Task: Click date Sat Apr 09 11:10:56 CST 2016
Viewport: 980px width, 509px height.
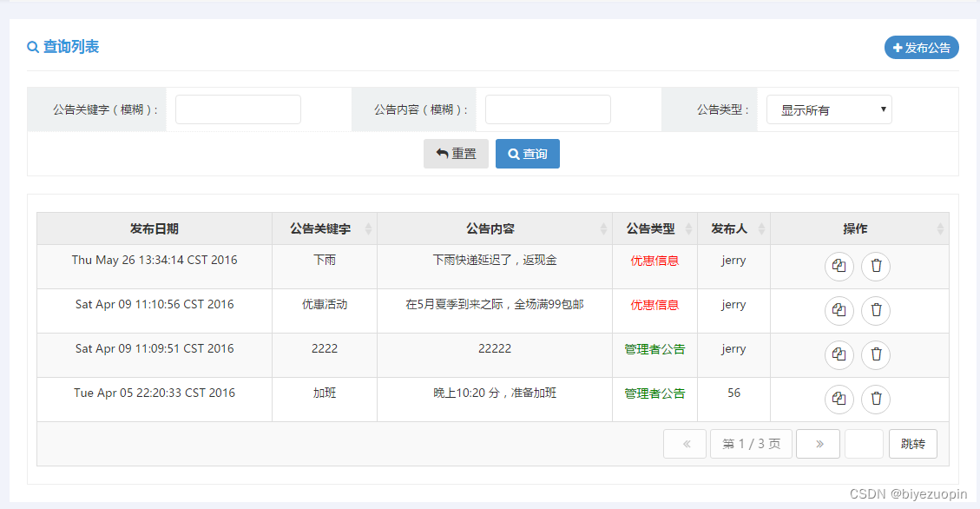Action: (155, 305)
